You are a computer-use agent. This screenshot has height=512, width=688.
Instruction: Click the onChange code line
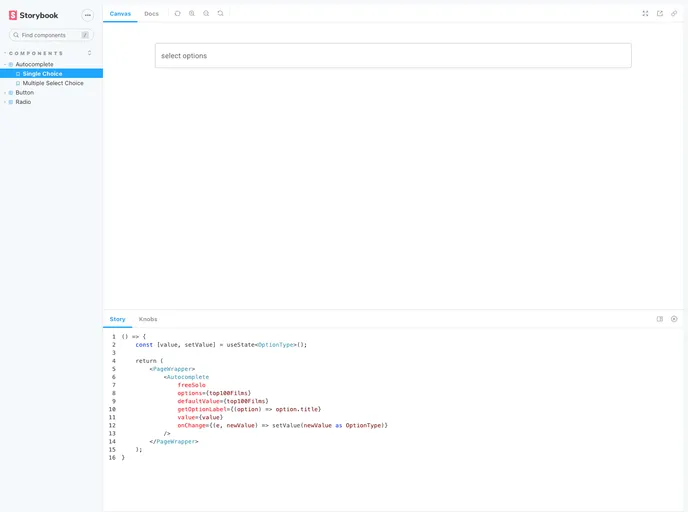pos(283,426)
